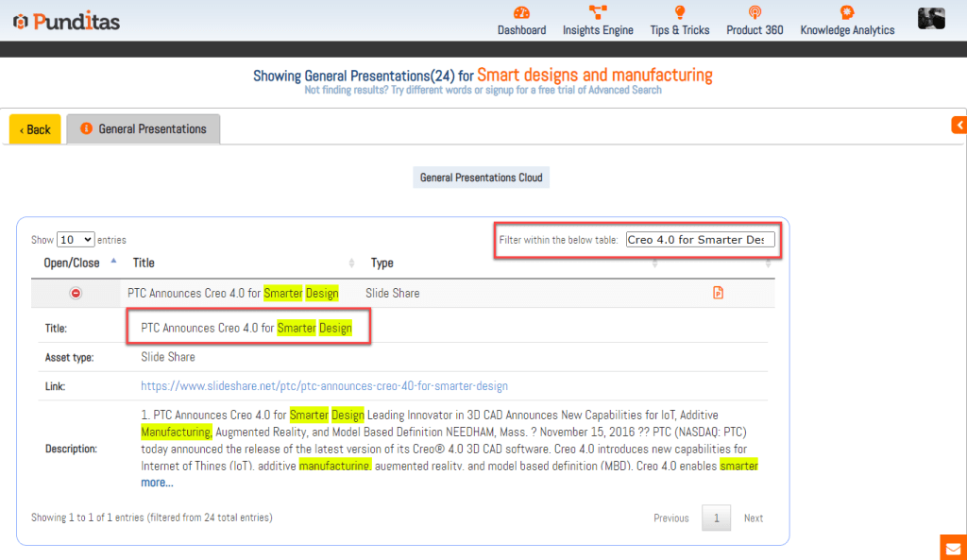Collapse the expanded row with red minus
The height and width of the screenshot is (560, 967).
click(76, 294)
